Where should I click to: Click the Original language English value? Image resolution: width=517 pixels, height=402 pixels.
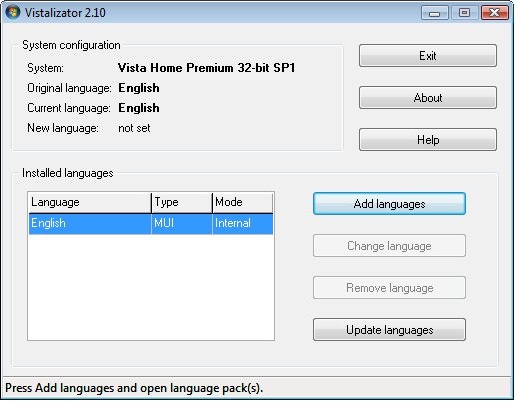pos(139,88)
